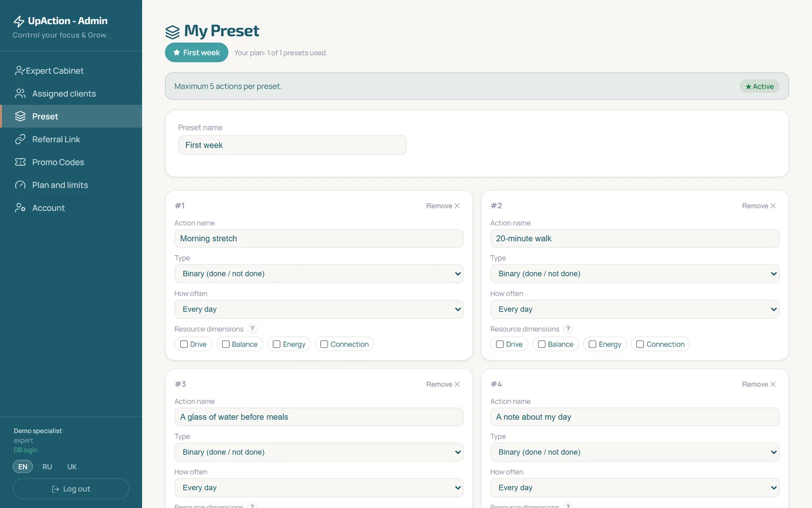Image resolution: width=812 pixels, height=508 pixels.
Task: Remove action #1 Morning stretch
Action: point(443,206)
